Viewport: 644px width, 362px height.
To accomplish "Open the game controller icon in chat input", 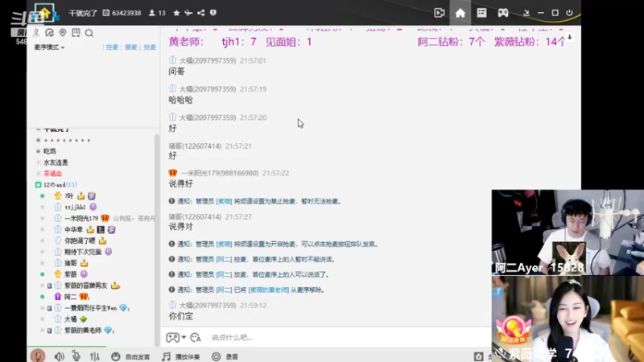I will click(x=172, y=337).
